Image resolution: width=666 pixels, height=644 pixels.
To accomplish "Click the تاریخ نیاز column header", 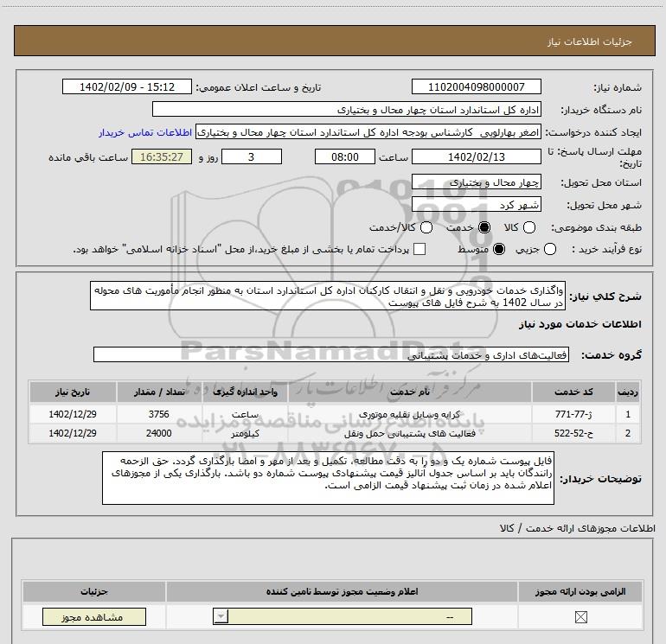I will point(73,392).
